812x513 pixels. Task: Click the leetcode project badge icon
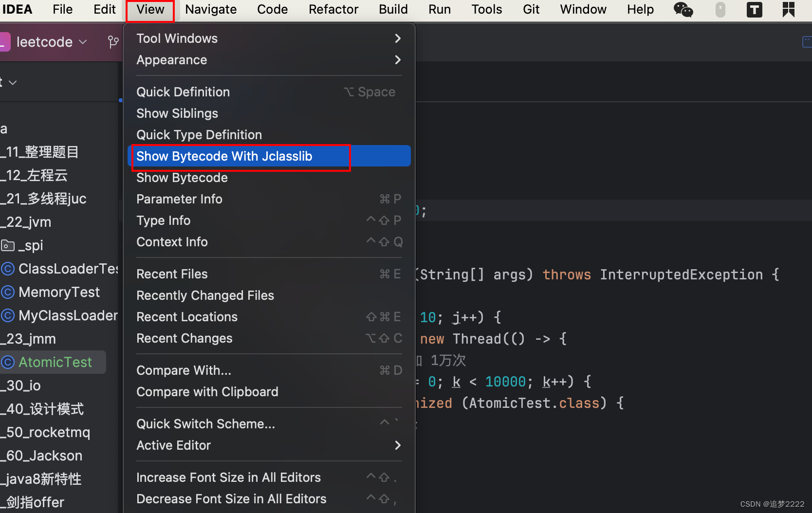tap(5, 42)
